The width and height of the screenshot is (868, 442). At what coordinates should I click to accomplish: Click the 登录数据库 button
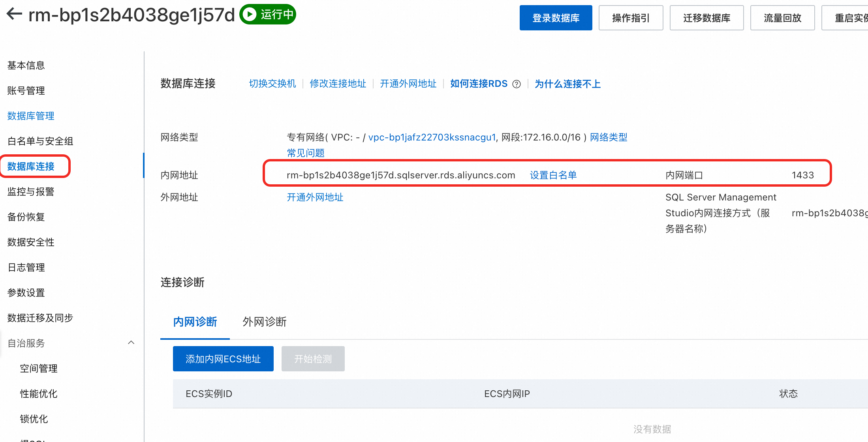(x=556, y=17)
